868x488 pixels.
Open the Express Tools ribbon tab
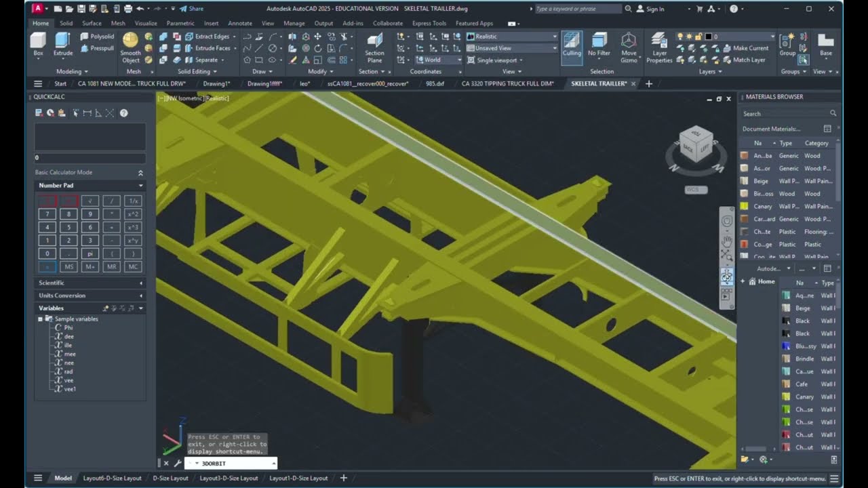(x=430, y=23)
